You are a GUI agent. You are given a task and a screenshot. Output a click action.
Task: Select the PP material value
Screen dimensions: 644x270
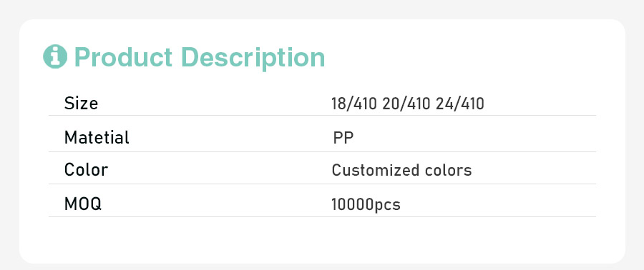343,138
